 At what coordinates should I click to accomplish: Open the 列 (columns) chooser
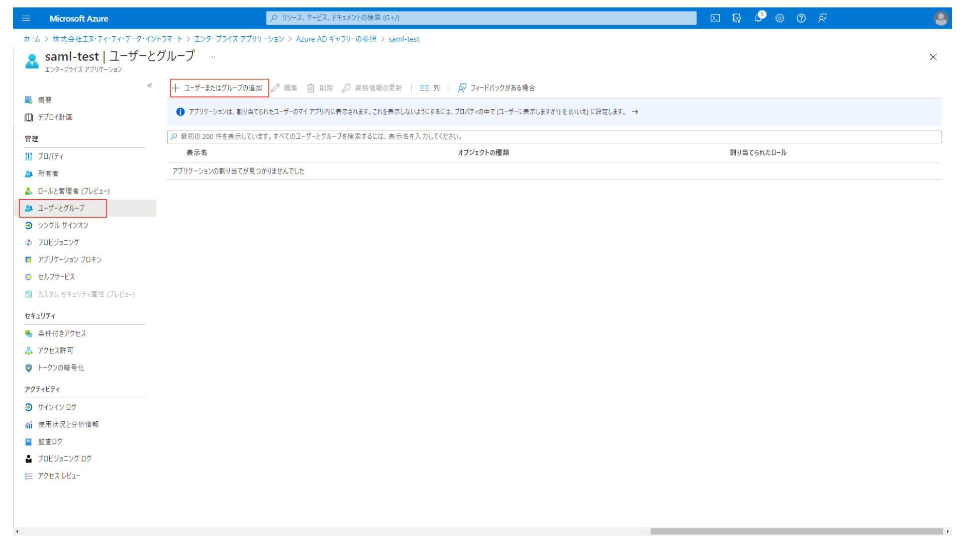[430, 88]
